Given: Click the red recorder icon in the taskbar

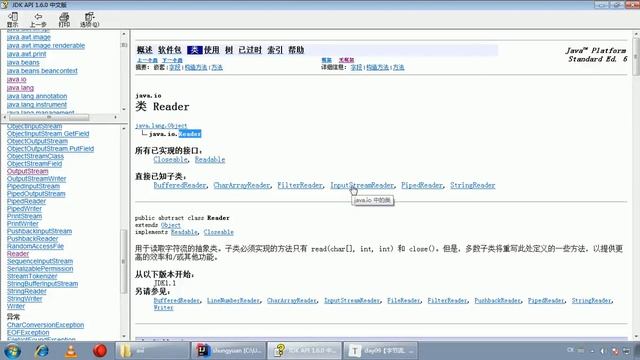Looking at the screenshot, I should [x=100, y=351].
